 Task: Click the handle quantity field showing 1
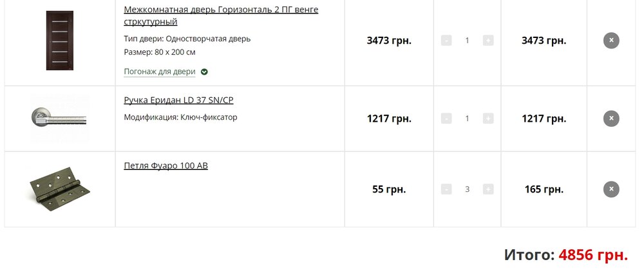click(x=468, y=118)
